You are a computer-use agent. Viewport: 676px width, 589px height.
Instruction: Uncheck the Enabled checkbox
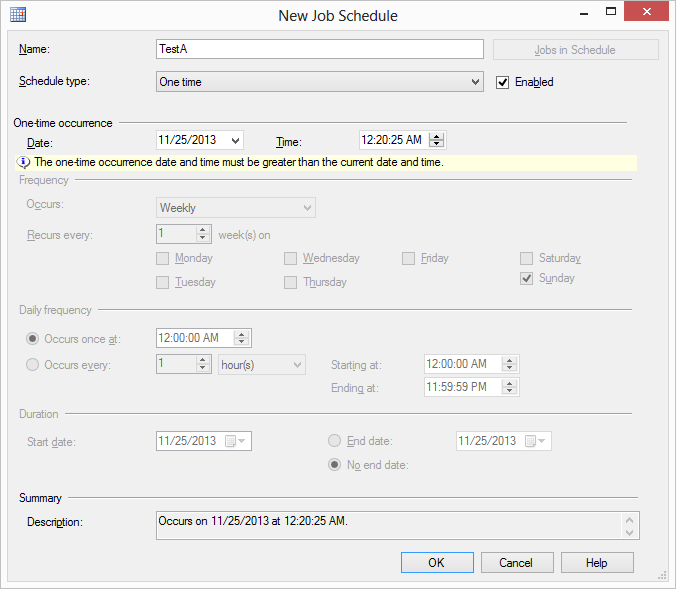click(x=503, y=82)
